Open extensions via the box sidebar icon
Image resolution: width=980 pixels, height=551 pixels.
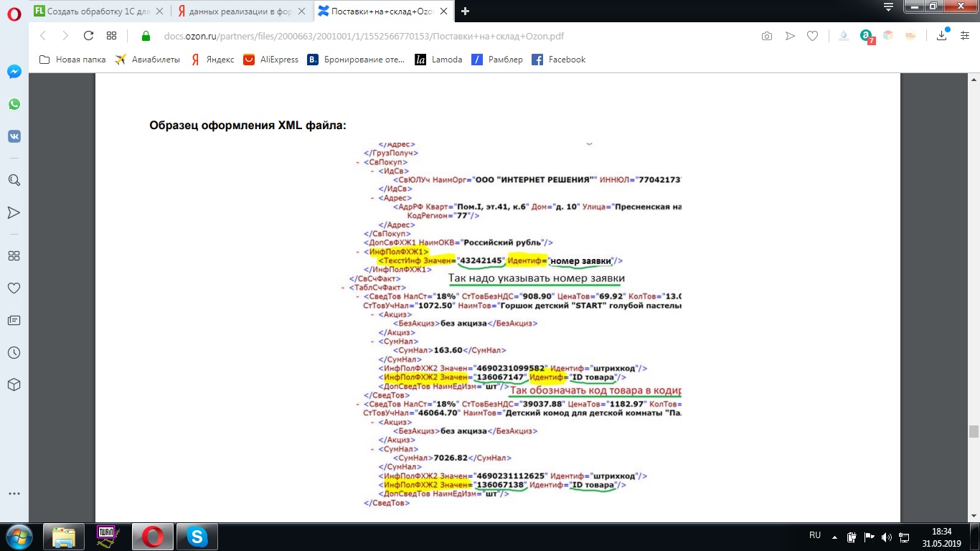click(13, 385)
